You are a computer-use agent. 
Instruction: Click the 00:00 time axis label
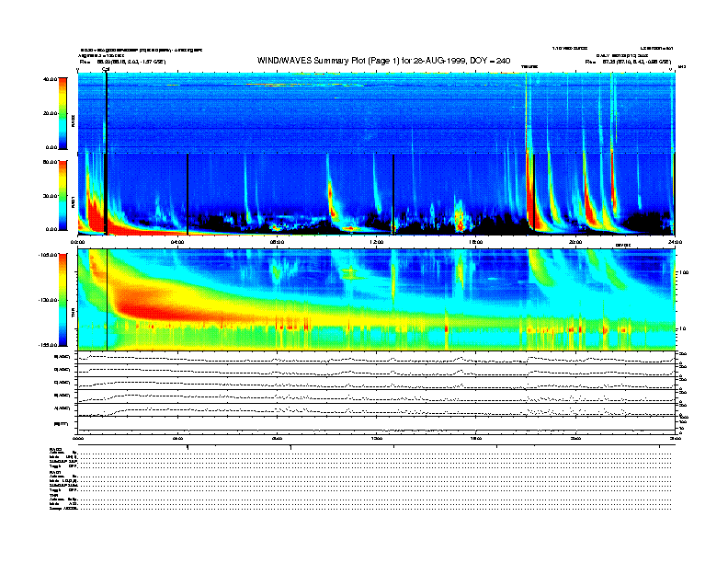(78, 242)
